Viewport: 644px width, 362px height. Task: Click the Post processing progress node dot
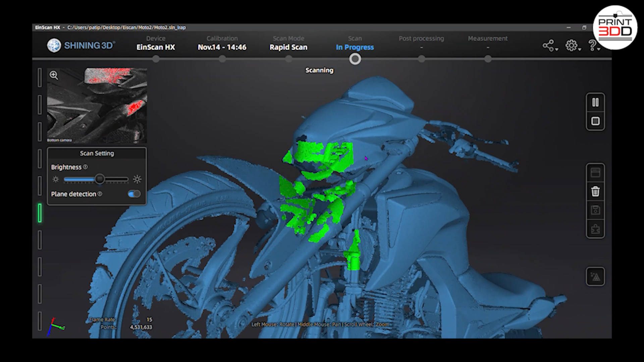421,59
